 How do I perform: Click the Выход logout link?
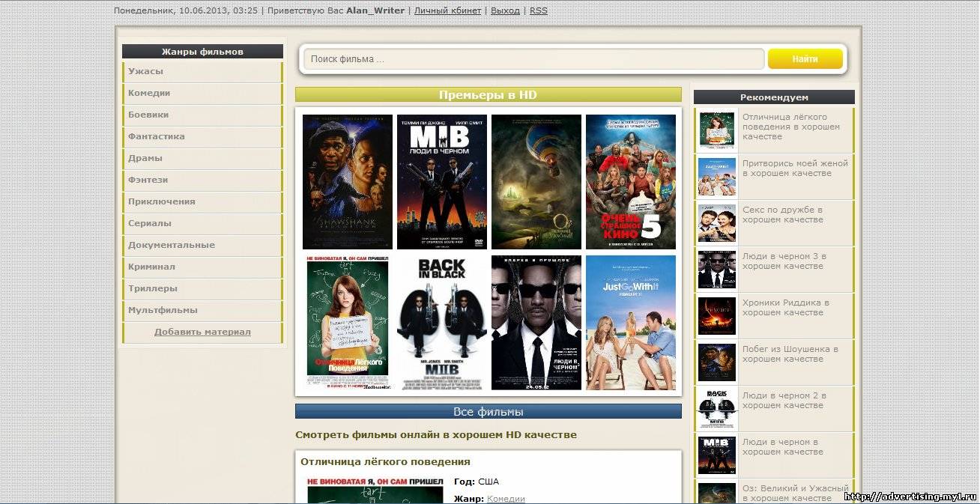pos(505,10)
